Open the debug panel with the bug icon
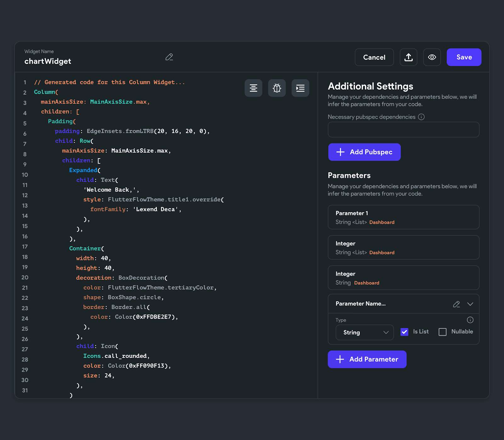The image size is (504, 440). pyautogui.click(x=277, y=88)
